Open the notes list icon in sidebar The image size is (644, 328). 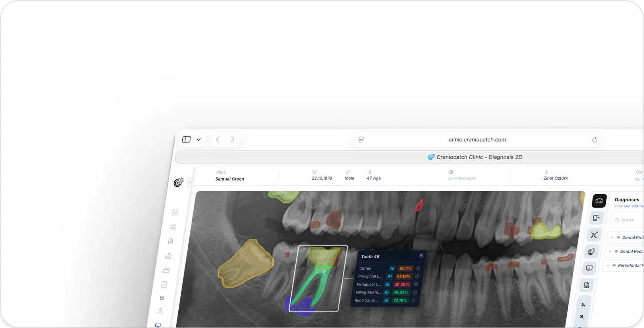point(164,284)
